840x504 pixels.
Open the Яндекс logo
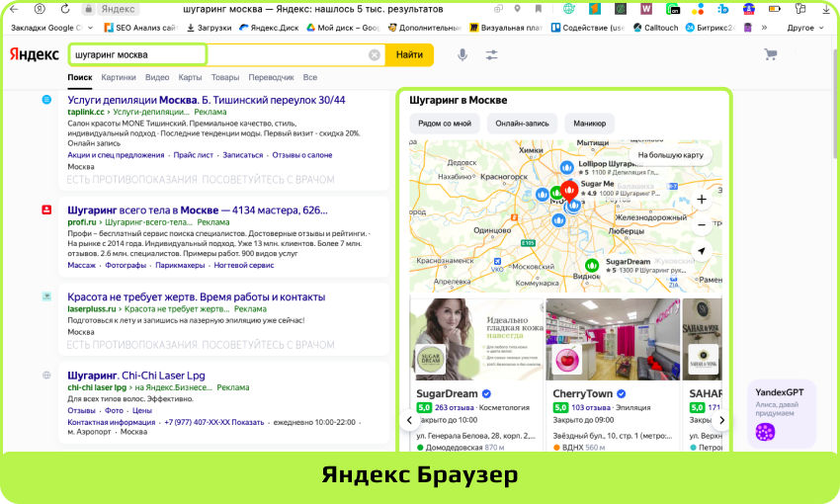pos(35,54)
